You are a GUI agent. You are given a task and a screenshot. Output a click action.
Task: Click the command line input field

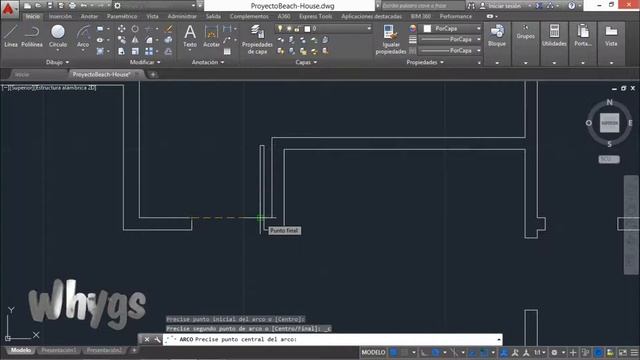333,340
